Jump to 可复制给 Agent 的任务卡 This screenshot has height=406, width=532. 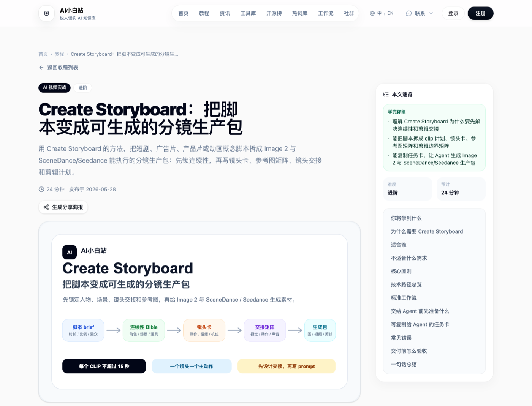point(420,325)
